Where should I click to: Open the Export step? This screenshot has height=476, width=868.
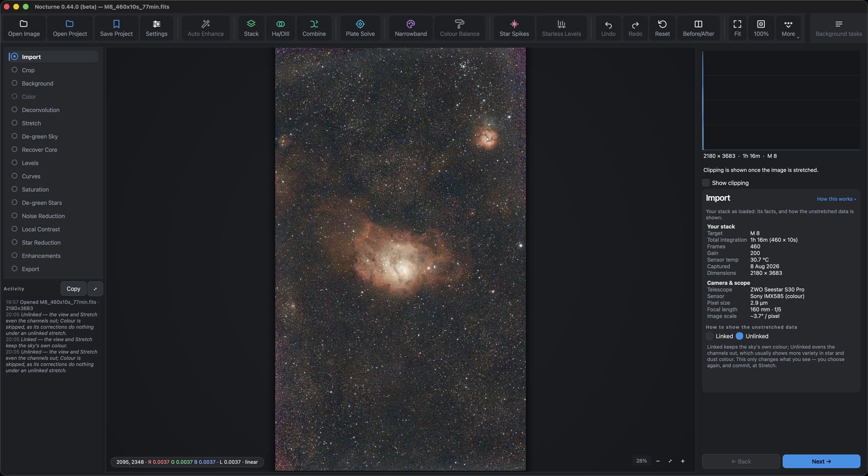pos(52,269)
